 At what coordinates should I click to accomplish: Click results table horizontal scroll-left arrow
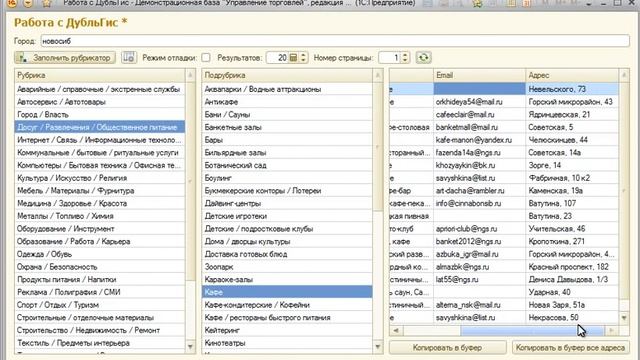[396, 330]
